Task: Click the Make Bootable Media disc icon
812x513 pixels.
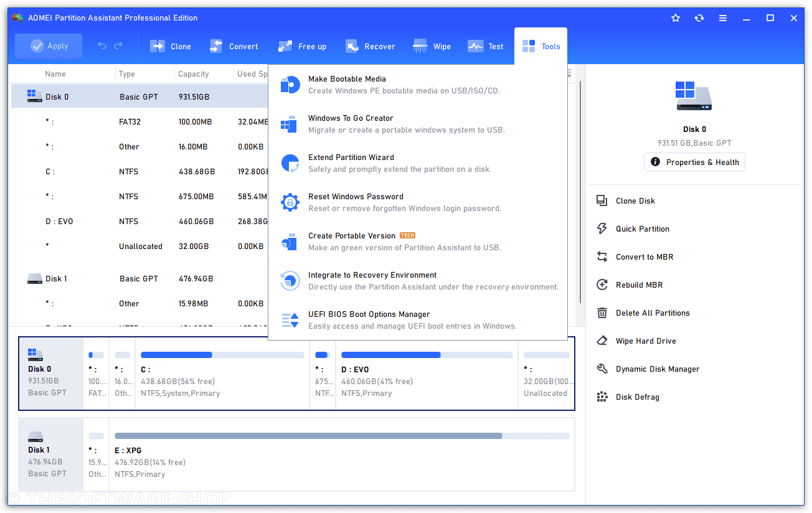Action: [290, 85]
